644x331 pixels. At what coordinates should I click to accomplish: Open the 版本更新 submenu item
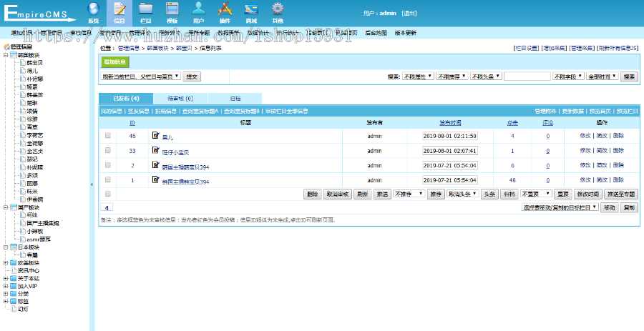[x=406, y=33]
